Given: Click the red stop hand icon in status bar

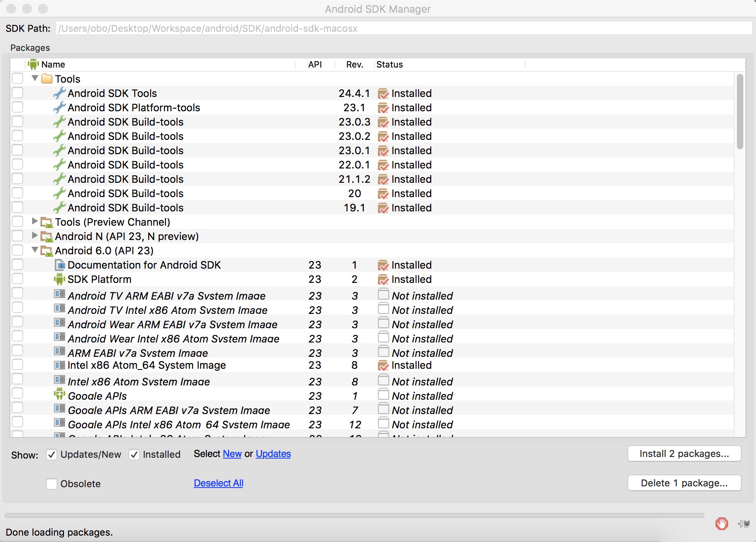Looking at the screenshot, I should click(722, 524).
